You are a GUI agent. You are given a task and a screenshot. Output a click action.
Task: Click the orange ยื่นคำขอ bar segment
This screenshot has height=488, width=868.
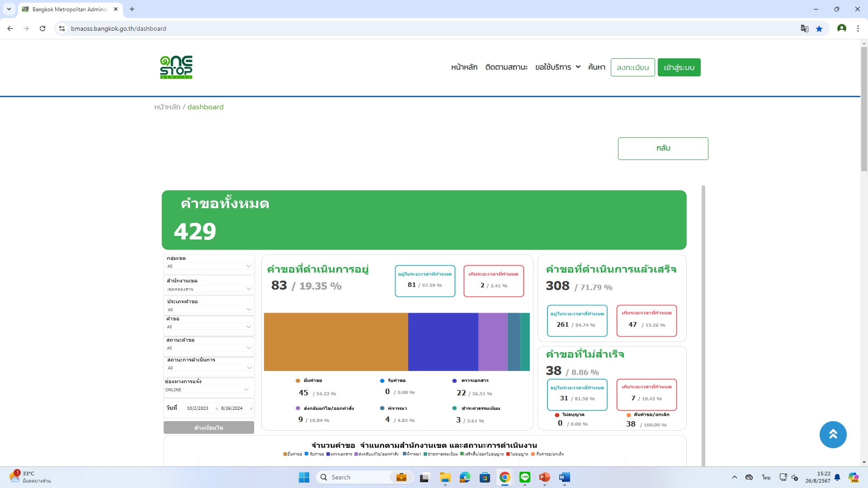click(335, 342)
